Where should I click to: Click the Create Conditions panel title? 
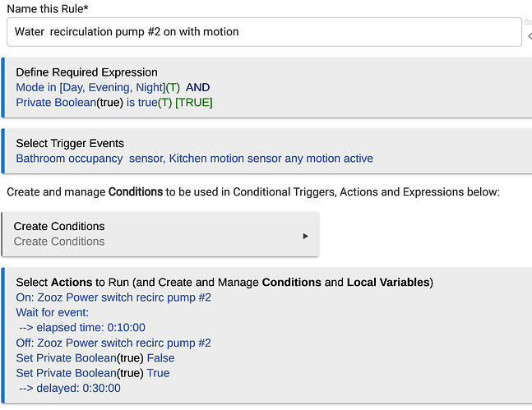pyautogui.click(x=59, y=226)
